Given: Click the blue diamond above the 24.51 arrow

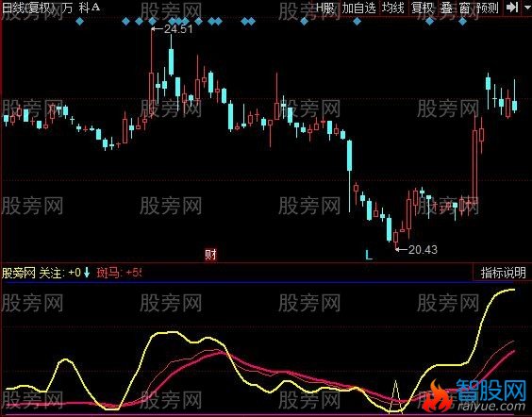Looking at the screenshot, I should (x=153, y=22).
